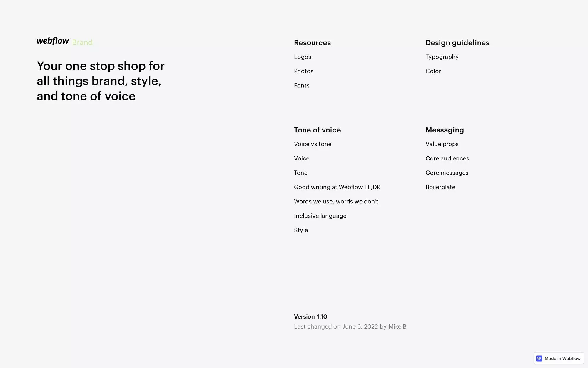The image size is (588, 368).
Task: Click the Made in Webflow button
Action: pos(558,358)
